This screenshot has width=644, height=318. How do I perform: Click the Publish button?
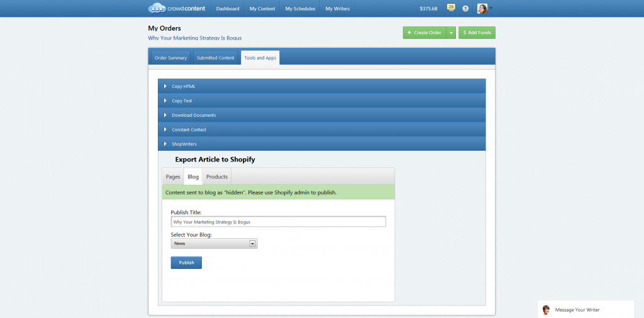[186, 263]
